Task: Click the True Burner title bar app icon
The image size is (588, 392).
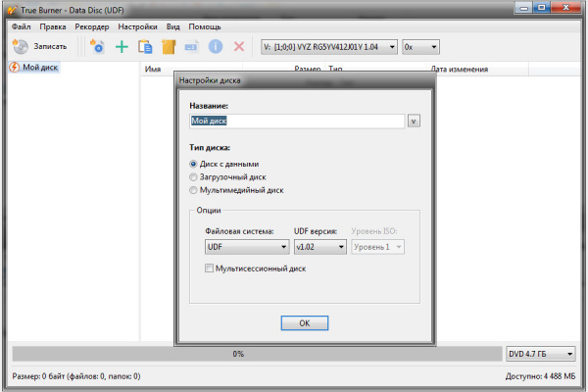Action: 12,10
